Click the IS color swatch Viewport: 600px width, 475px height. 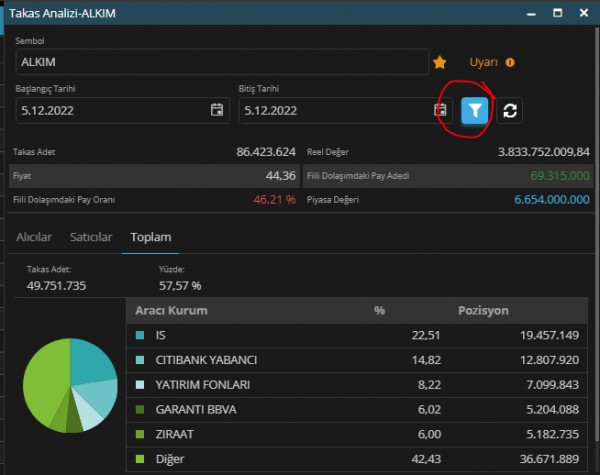coord(140,335)
